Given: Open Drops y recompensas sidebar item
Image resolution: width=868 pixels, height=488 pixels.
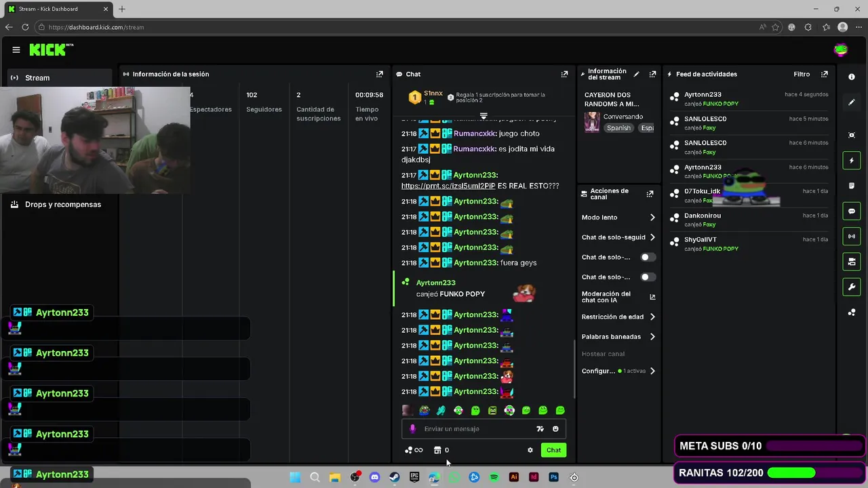Looking at the screenshot, I should tap(60, 205).
